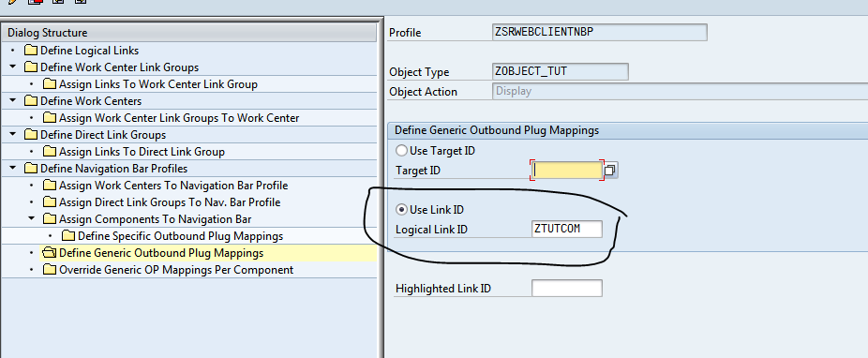This screenshot has height=358, width=868.
Task: Click folder icon for Define Work Centers
Action: point(31,101)
